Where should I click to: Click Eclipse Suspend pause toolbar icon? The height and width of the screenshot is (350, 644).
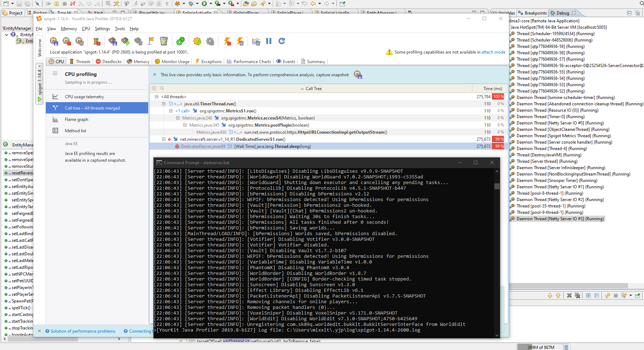[x=57, y=4]
